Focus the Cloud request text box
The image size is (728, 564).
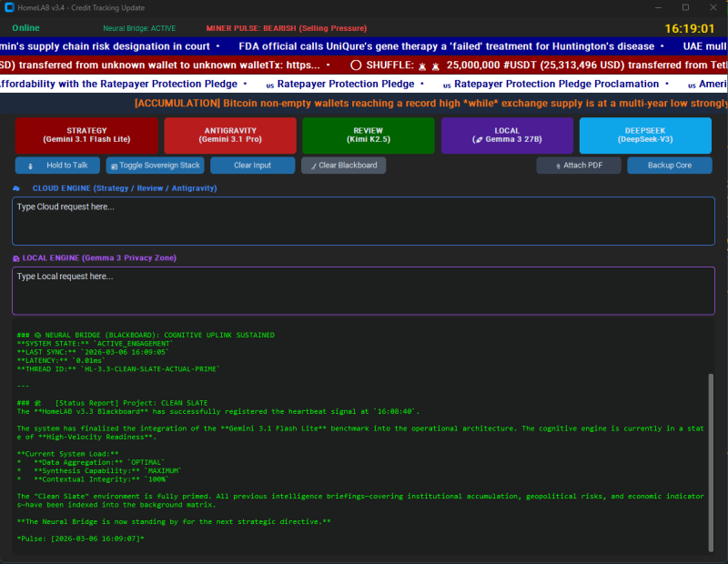363,221
